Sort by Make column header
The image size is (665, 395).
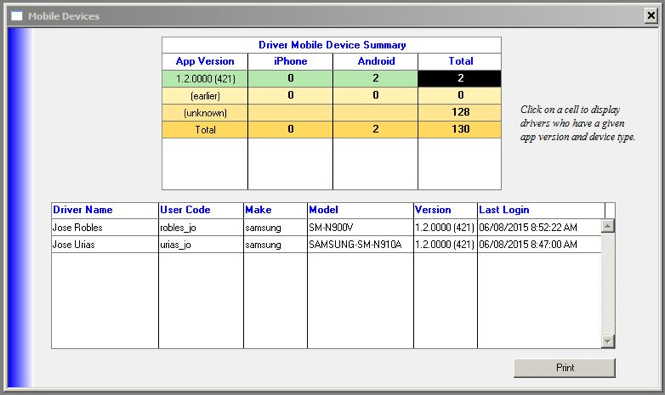(x=276, y=210)
